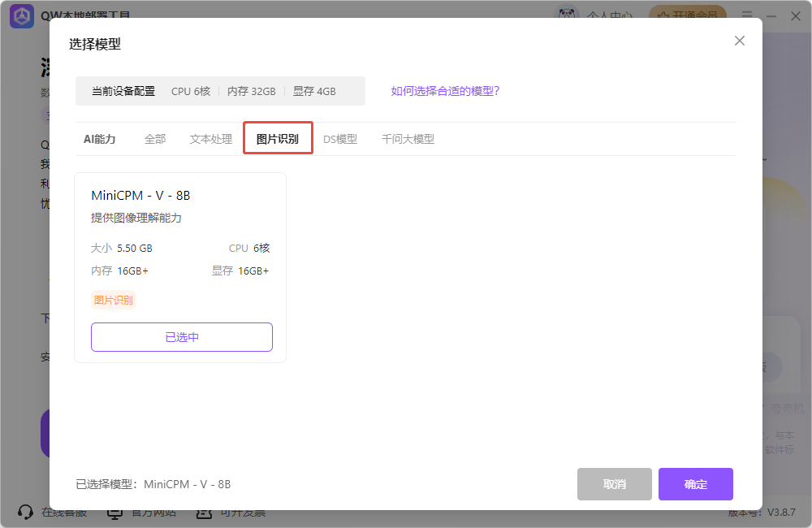Select the 图片识别 tab

click(x=278, y=139)
